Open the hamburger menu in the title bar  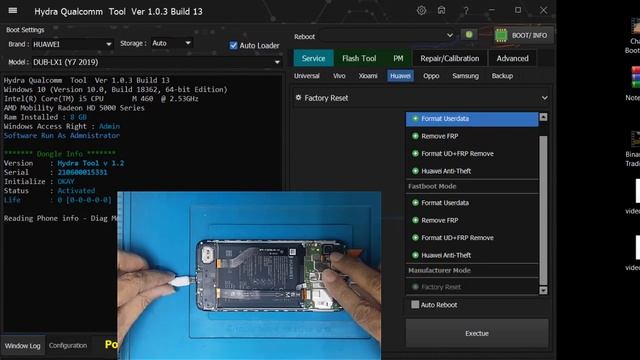pyautogui.click(x=13, y=11)
